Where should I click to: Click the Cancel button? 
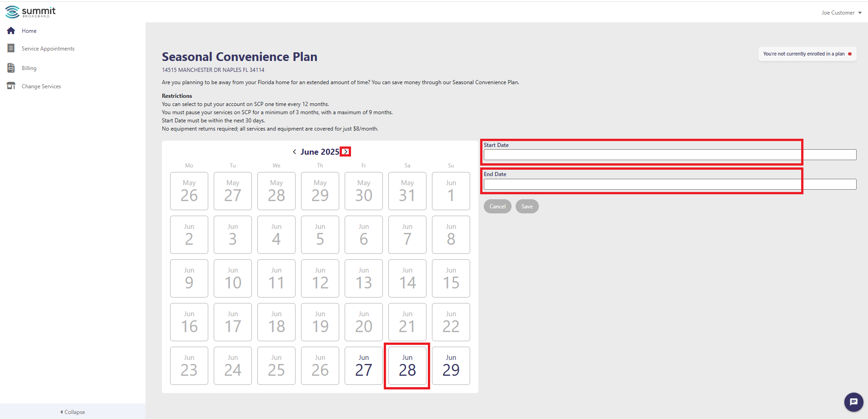pyautogui.click(x=497, y=207)
